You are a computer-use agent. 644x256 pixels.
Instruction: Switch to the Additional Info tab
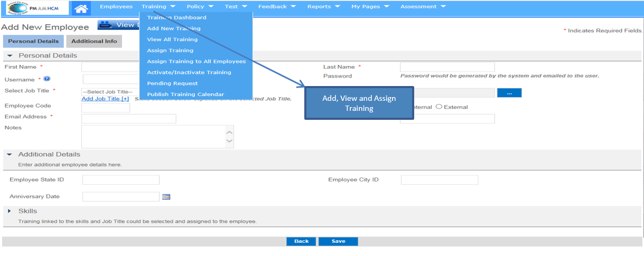(x=94, y=41)
